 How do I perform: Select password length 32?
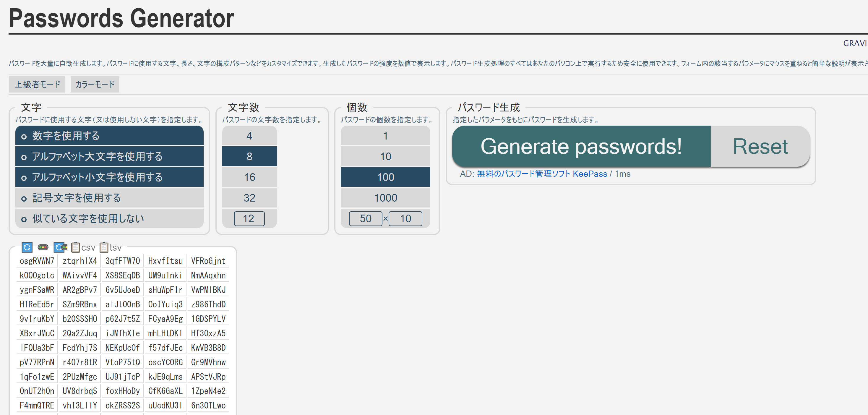[249, 198]
